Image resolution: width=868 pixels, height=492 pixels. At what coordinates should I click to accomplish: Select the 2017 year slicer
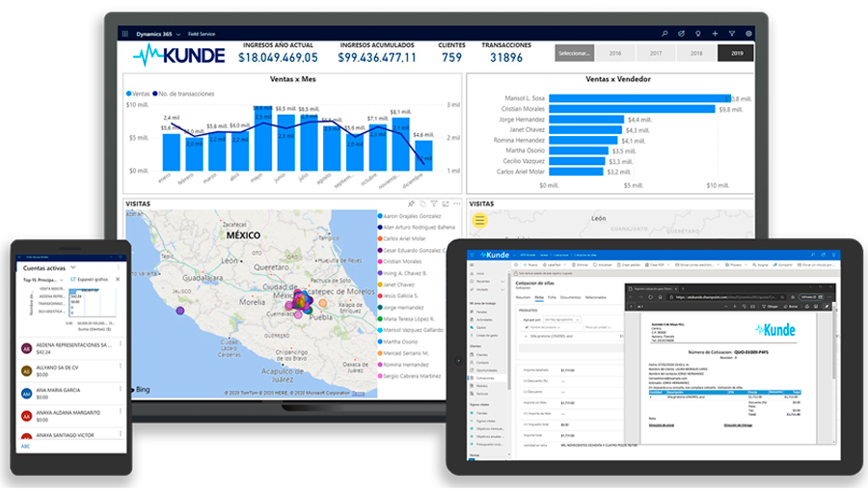[x=656, y=53]
